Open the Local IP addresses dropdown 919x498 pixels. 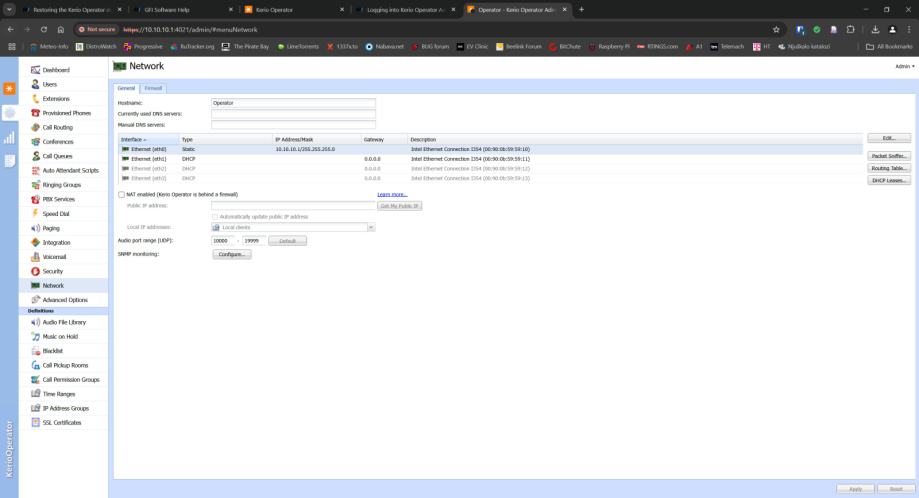click(371, 227)
